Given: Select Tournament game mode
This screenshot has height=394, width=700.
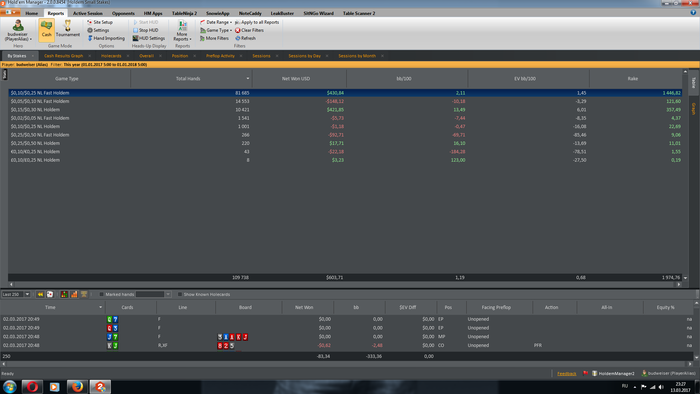Looking at the screenshot, I should [67, 29].
